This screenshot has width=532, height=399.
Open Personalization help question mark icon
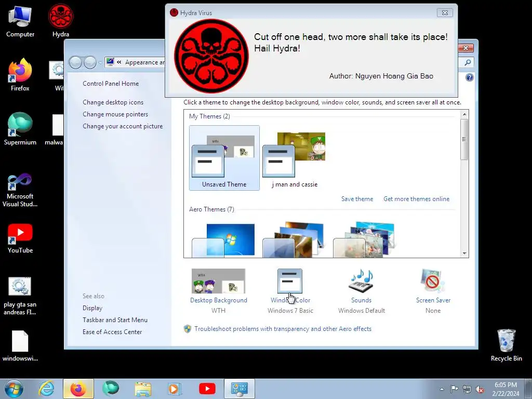click(x=469, y=77)
